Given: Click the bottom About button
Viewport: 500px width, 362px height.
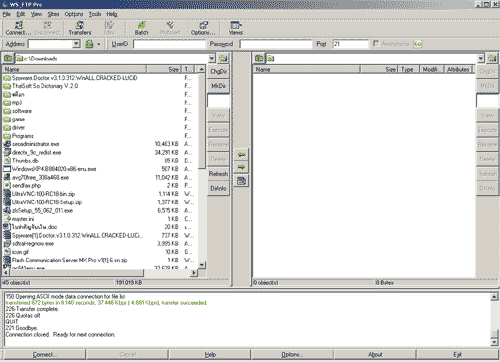Looking at the screenshot, I should click(375, 355).
